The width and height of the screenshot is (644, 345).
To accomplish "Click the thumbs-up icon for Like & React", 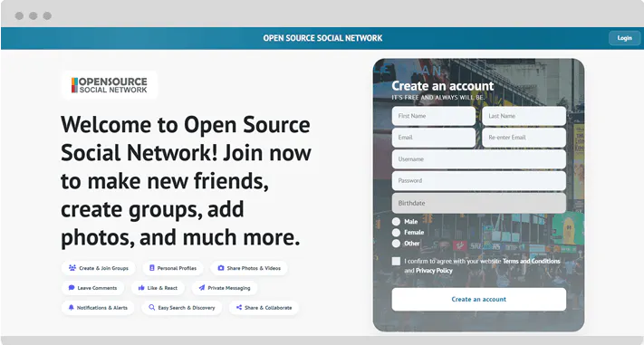I will pyautogui.click(x=141, y=288).
